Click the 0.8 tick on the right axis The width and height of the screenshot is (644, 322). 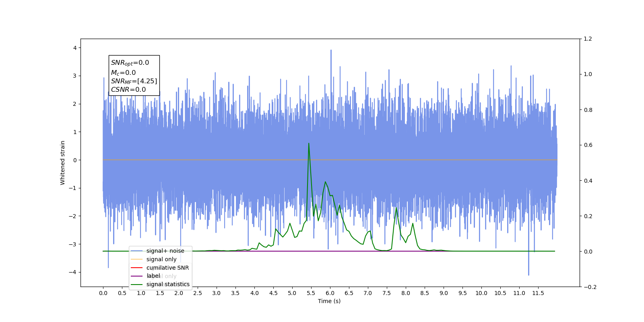pyautogui.click(x=588, y=110)
